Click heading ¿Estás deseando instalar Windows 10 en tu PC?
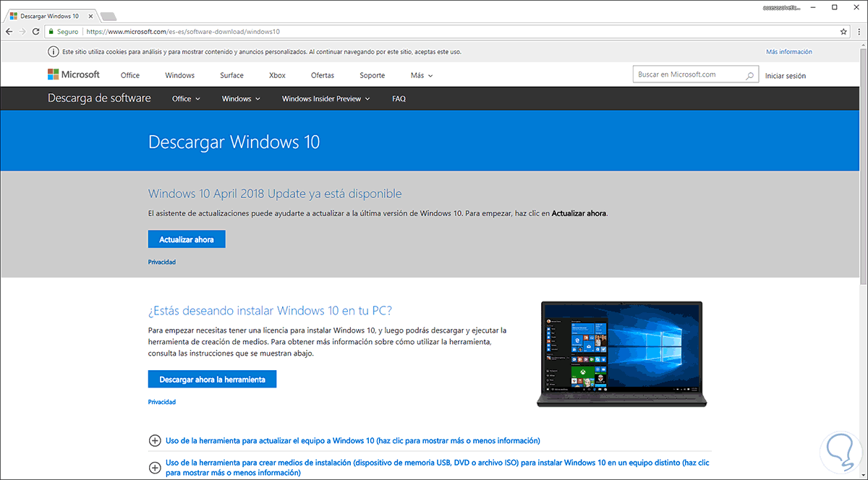The image size is (868, 480). click(270, 311)
